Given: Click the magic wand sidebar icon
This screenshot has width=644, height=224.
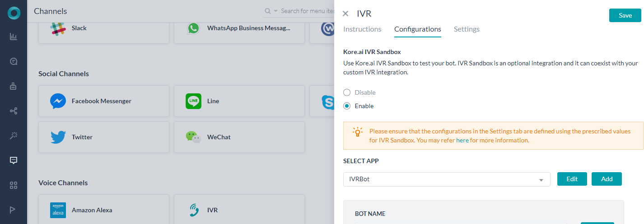Looking at the screenshot, I should [x=14, y=135].
